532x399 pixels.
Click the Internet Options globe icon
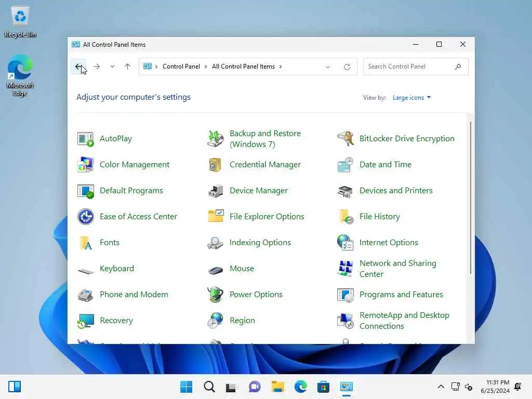click(345, 243)
